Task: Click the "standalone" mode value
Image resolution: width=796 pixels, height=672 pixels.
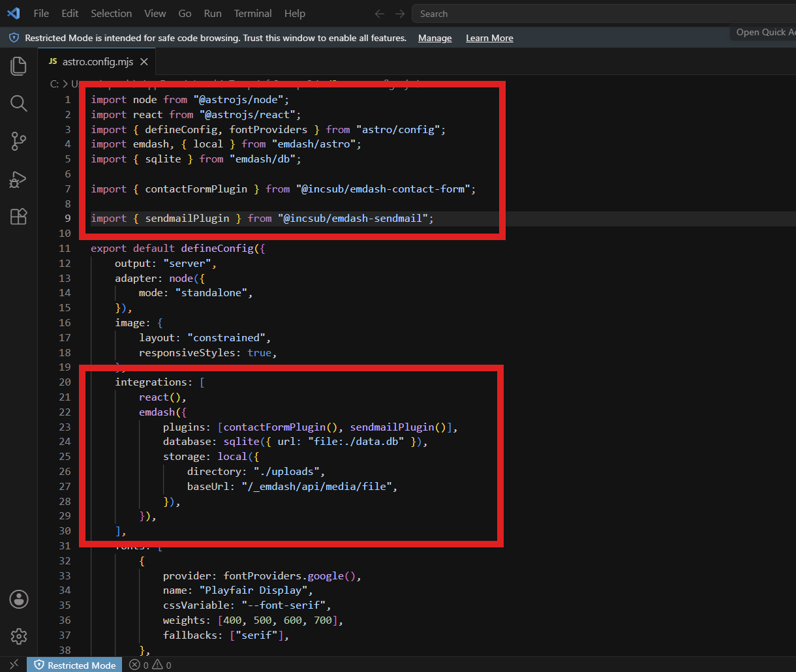Action: (211, 293)
